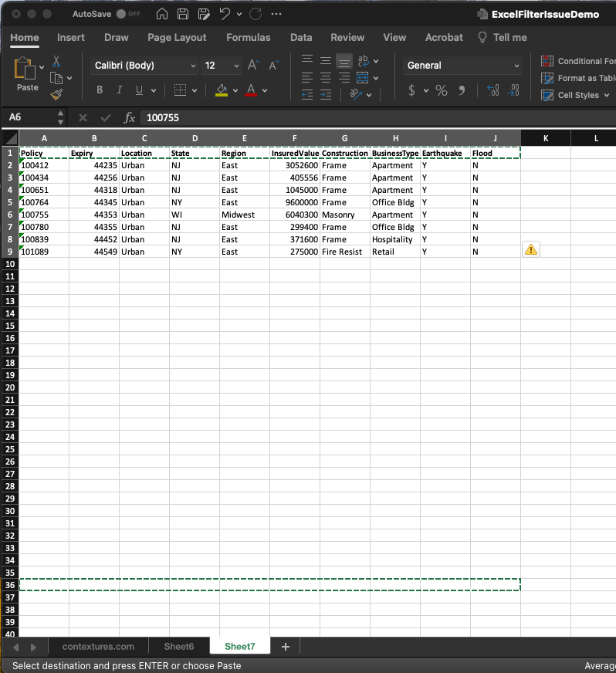
Task: Click the Home icon in title bar
Action: (162, 14)
